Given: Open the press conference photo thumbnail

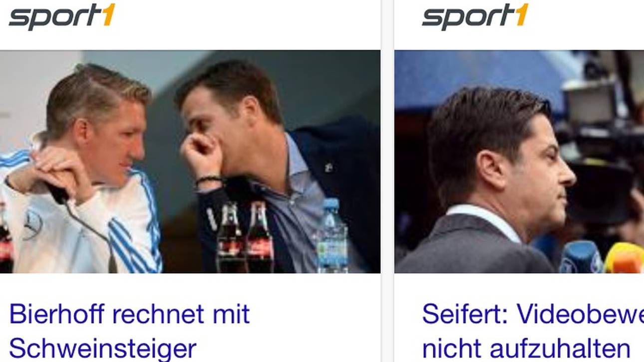Looking at the screenshot, I should (190, 162).
